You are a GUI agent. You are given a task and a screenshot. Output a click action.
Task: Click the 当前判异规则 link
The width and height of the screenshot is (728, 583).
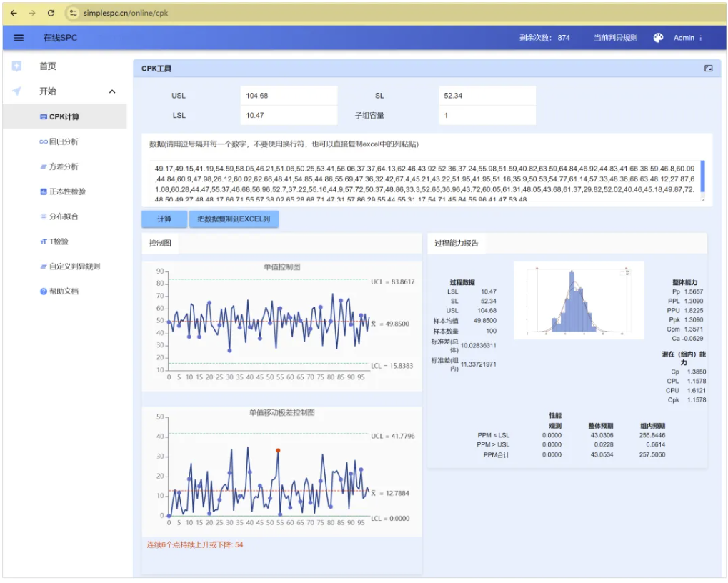coord(615,38)
